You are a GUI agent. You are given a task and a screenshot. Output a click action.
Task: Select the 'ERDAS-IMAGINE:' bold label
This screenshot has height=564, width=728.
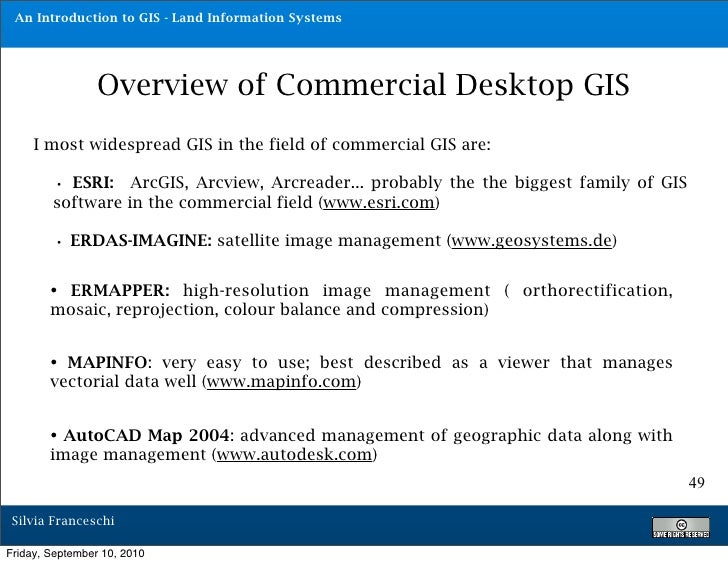141,240
